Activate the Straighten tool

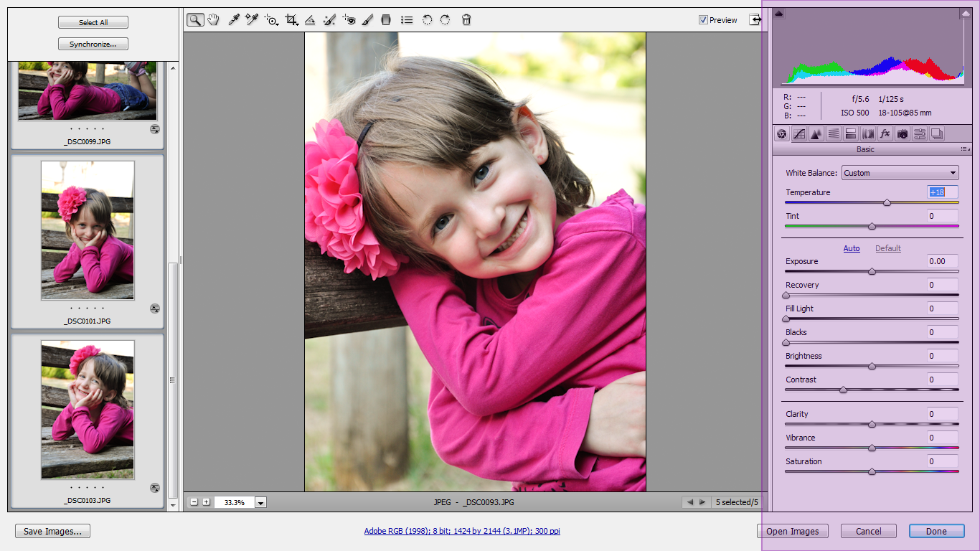[310, 20]
